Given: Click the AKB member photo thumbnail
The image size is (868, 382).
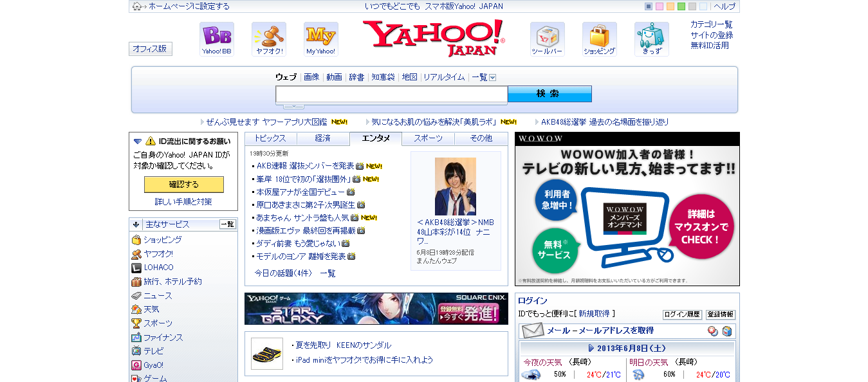Looking at the screenshot, I should [456, 186].
